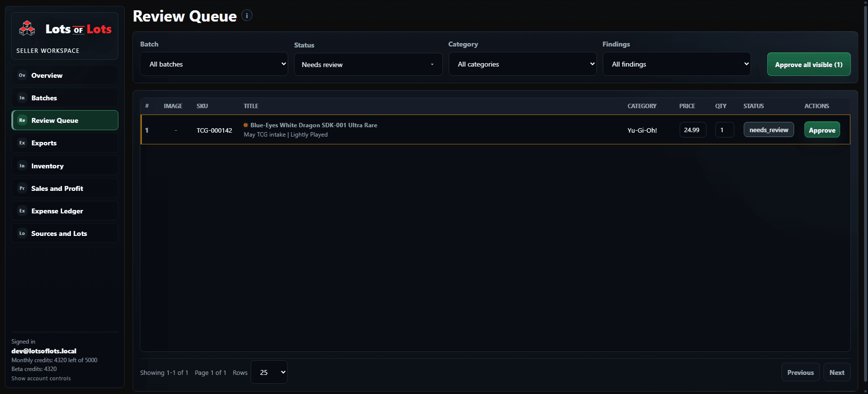Open the All categories dropdown
Screen dimensions: 868x394
[523, 64]
